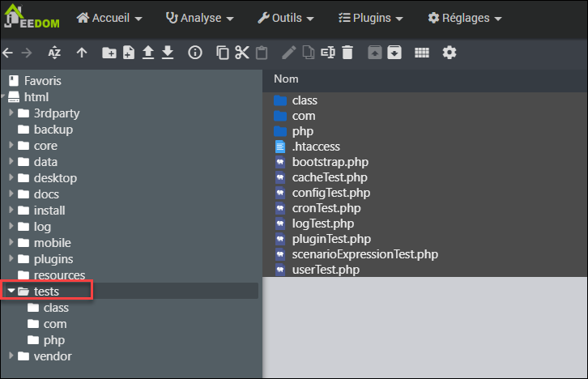The height and width of the screenshot is (379, 588).
Task: Select the .htaccess file in list
Action: [x=315, y=147]
